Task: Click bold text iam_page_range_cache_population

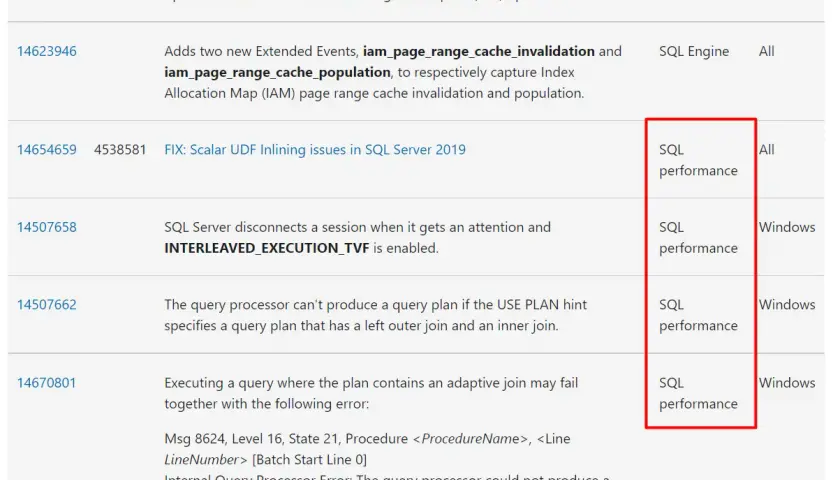Action: (x=278, y=72)
